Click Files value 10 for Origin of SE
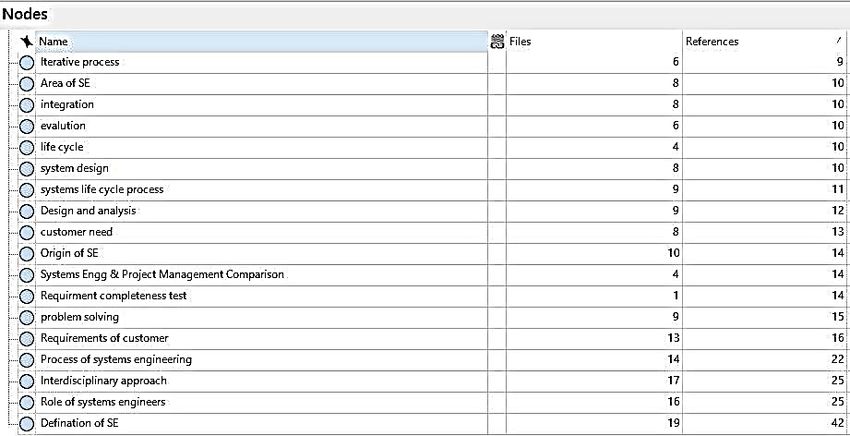 [x=673, y=253]
